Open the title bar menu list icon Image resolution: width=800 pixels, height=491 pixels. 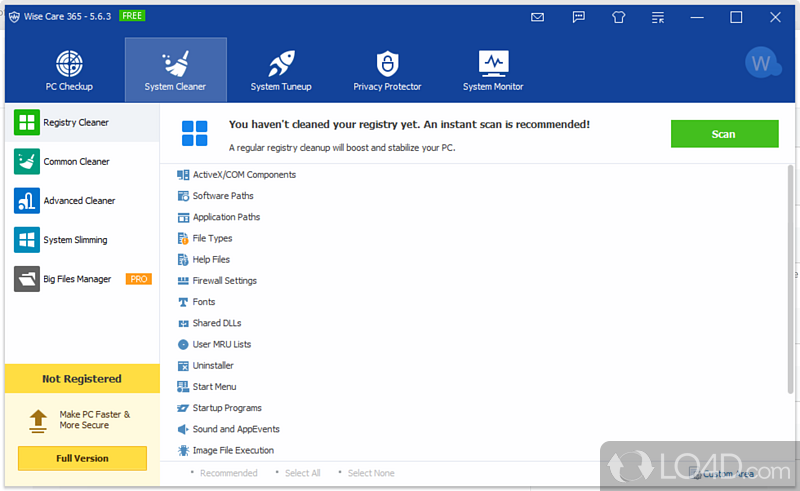coord(657,17)
